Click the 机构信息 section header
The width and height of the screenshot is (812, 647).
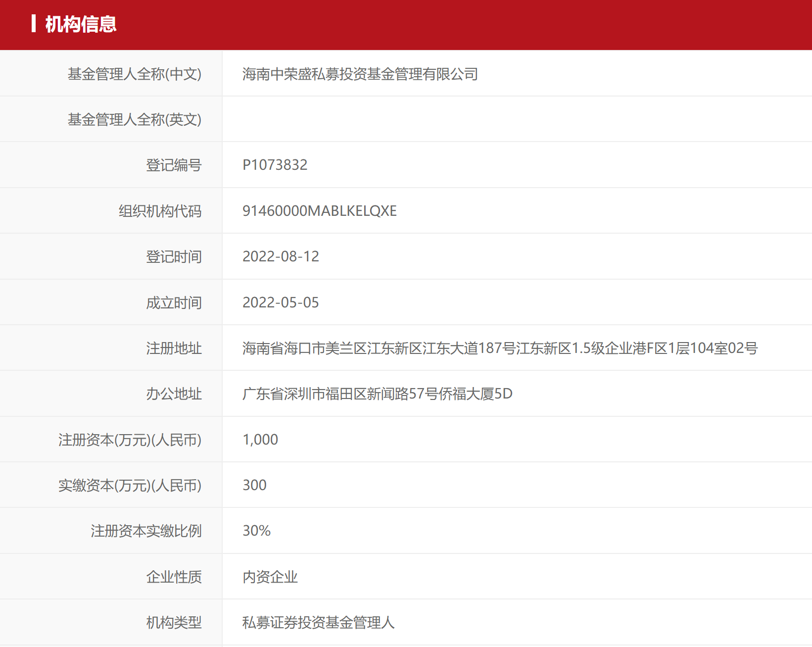[81, 24]
